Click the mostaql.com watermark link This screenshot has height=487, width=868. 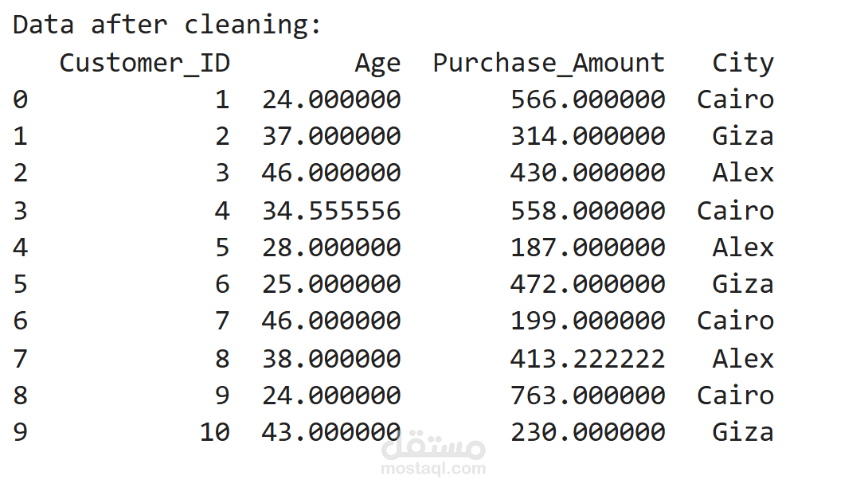click(432, 468)
